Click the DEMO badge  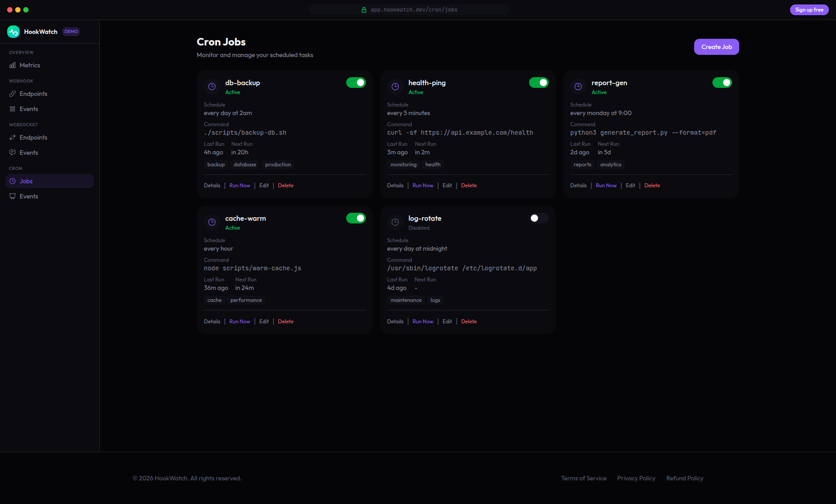[x=70, y=32]
